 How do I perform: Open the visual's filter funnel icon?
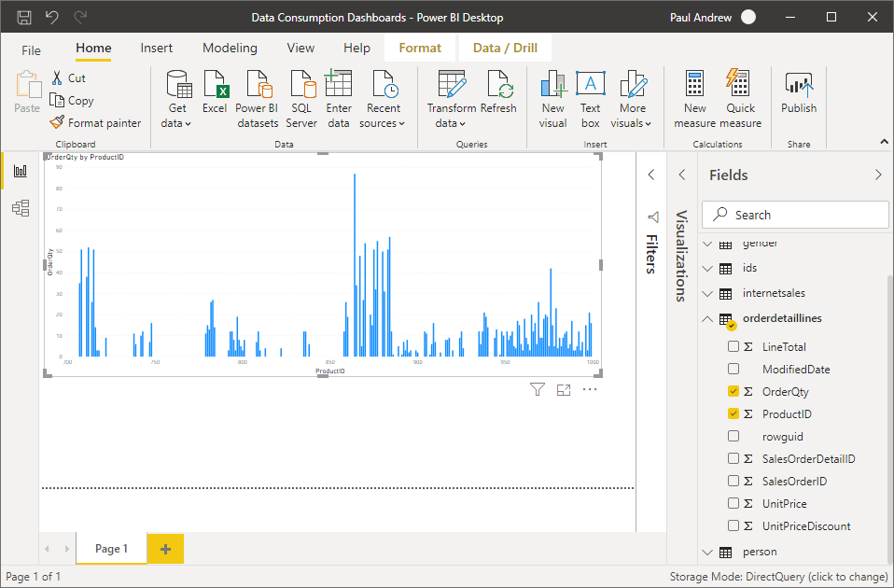[x=537, y=390]
